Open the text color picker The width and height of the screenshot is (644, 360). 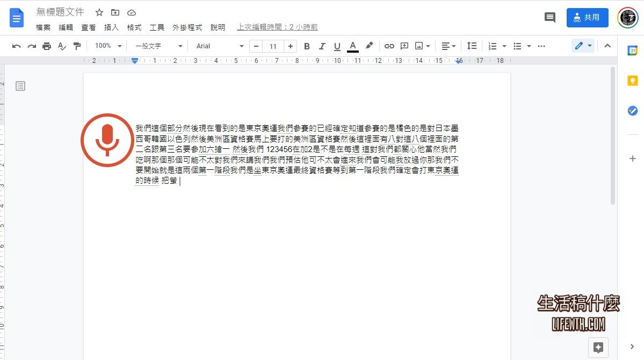[x=352, y=46]
